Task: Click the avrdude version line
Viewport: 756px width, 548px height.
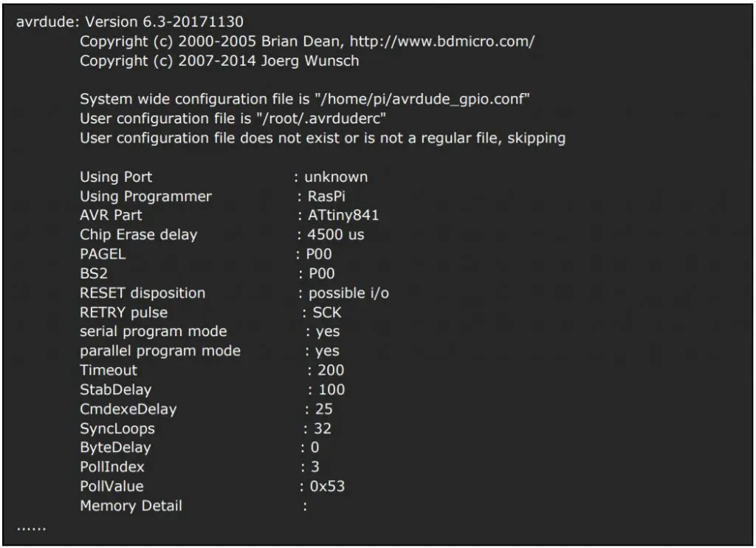Action: tap(130, 21)
